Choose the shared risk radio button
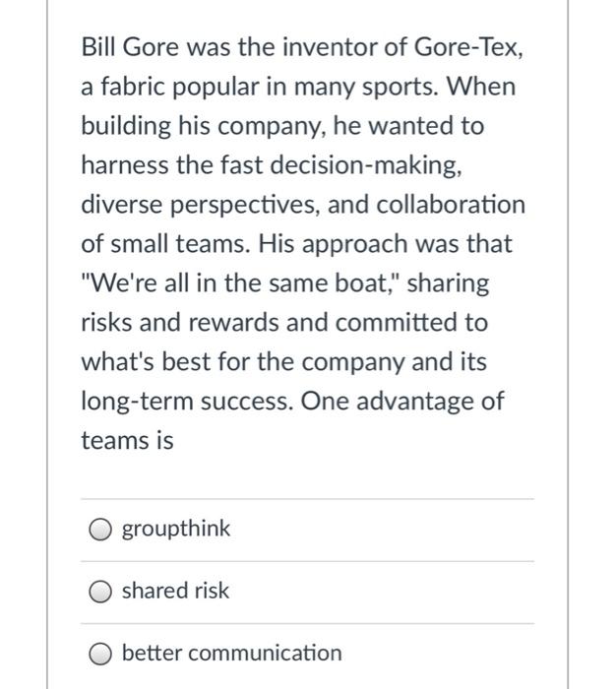616x689 pixels. pyautogui.click(x=100, y=592)
